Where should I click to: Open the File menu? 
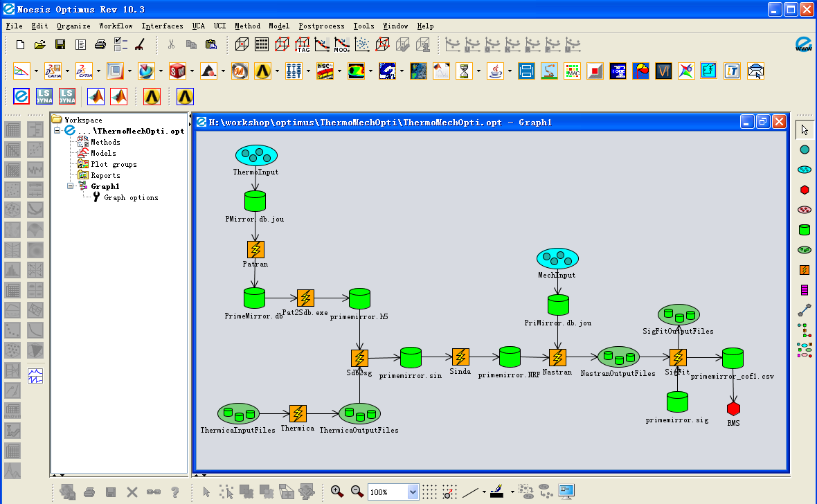pyautogui.click(x=14, y=26)
